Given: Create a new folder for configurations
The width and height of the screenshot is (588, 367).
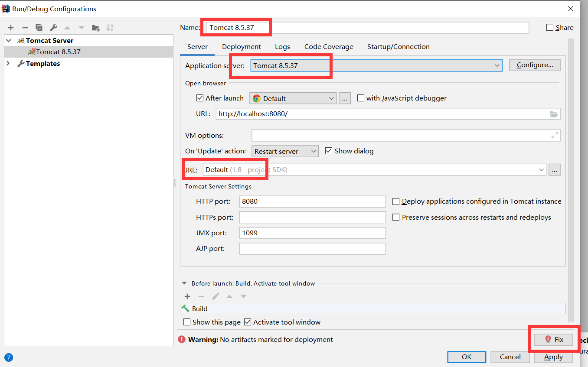Looking at the screenshot, I should pos(96,28).
